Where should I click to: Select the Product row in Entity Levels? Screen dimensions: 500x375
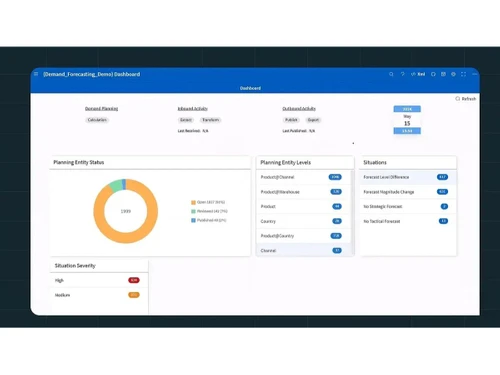click(303, 206)
